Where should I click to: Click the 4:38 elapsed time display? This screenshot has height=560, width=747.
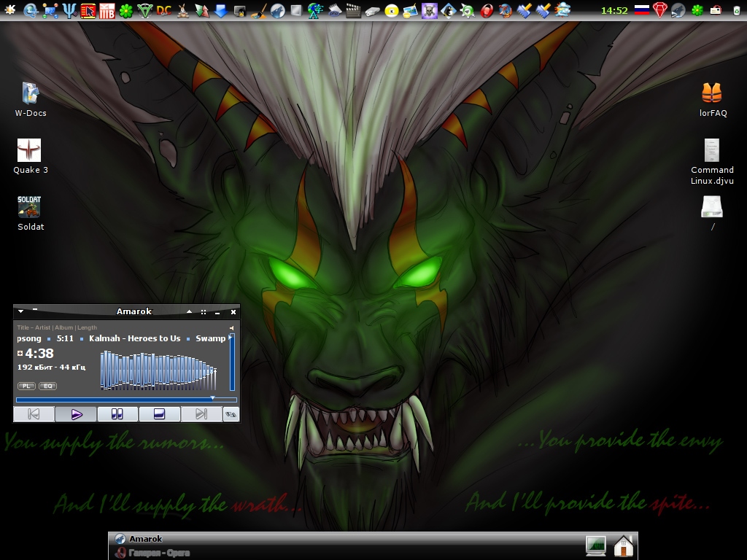tap(39, 354)
